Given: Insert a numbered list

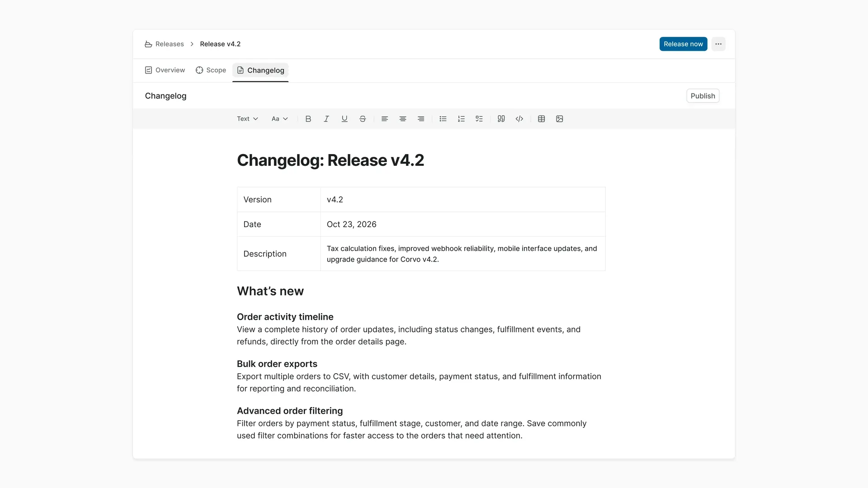Looking at the screenshot, I should (461, 119).
